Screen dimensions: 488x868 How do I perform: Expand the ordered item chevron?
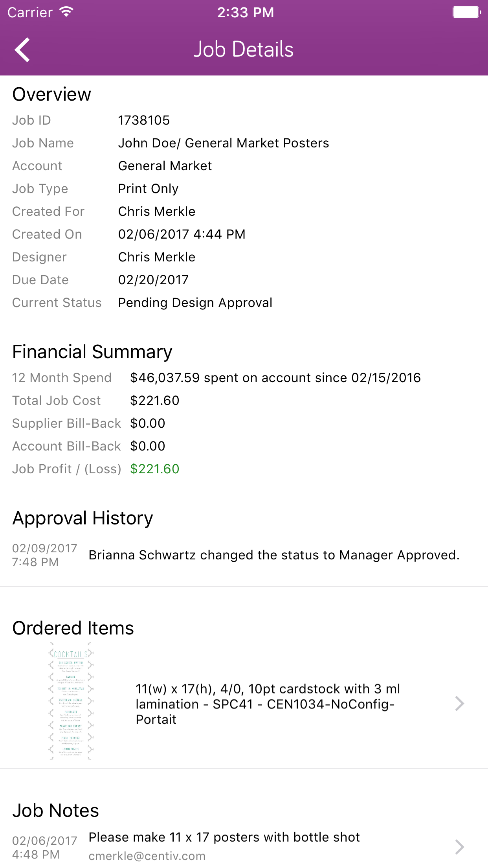click(459, 703)
